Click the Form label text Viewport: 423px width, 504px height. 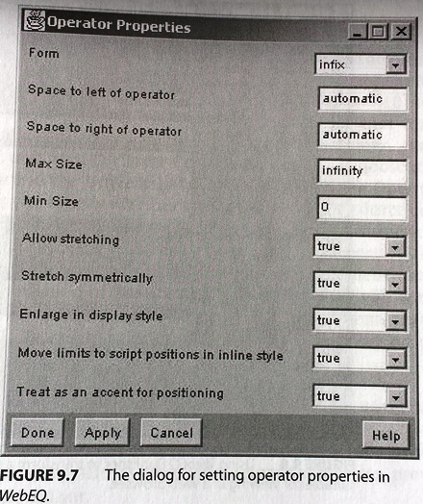pos(43,53)
